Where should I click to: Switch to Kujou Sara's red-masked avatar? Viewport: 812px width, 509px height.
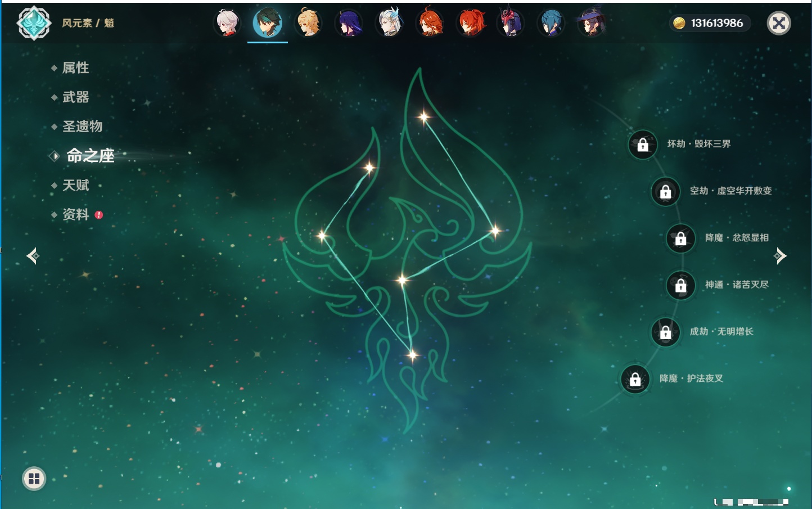511,23
